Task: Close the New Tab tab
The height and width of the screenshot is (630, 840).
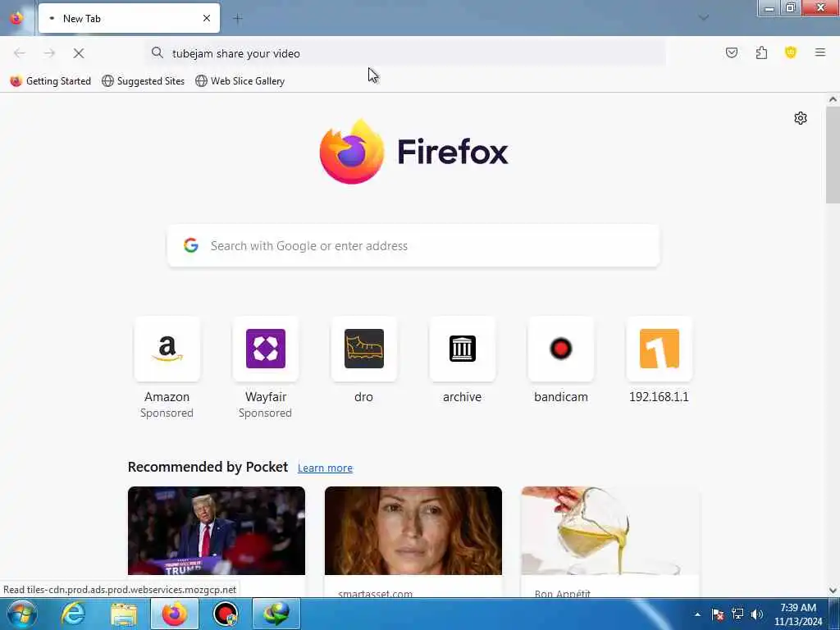Action: pos(207,18)
